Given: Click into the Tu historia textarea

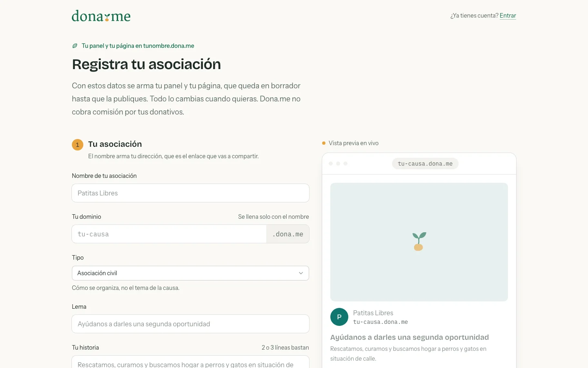Looking at the screenshot, I should click(190, 362).
